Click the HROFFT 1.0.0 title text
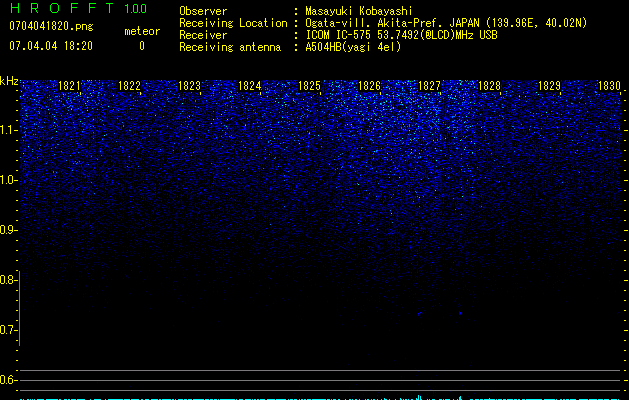 coord(78,8)
